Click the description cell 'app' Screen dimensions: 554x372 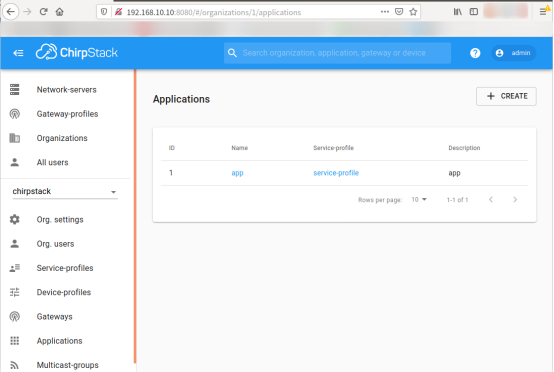click(454, 173)
